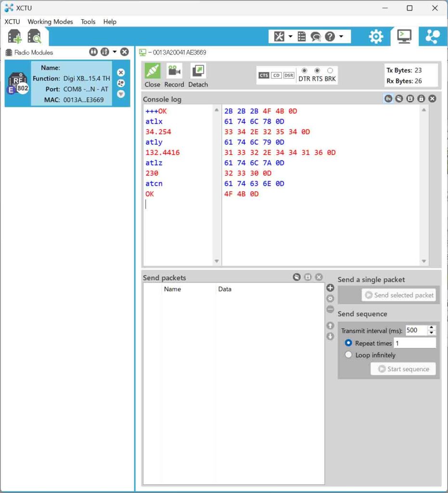Remove all modules with panel X icon
Screen dimensions: 448x493
pyautogui.click(x=125, y=52)
